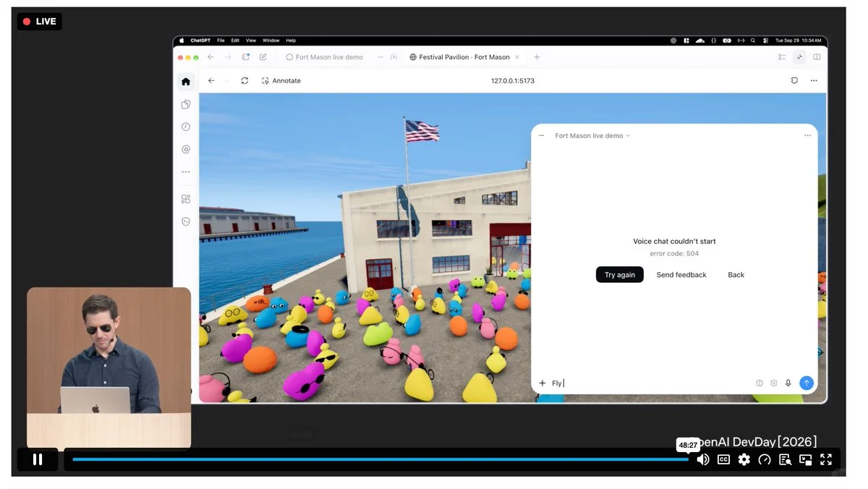Open the history clock icon in sidebar
The image size is (868, 489).
coord(186,127)
